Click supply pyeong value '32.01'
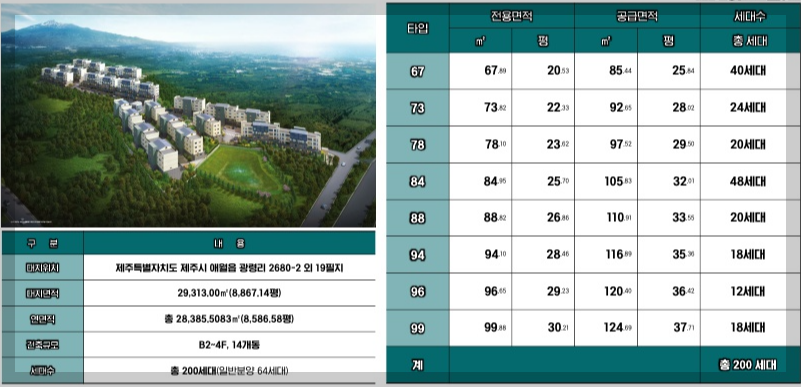801x387 pixels. 683,182
